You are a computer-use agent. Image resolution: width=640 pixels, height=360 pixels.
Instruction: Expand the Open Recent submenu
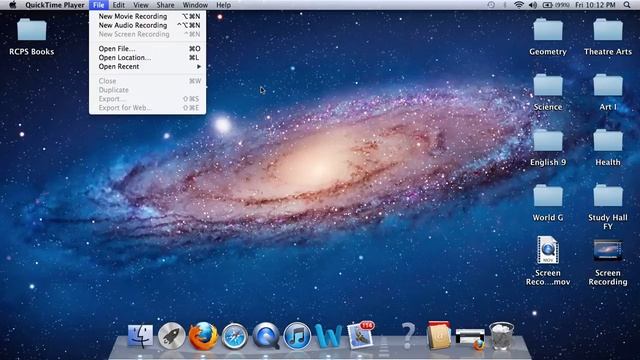click(x=148, y=67)
